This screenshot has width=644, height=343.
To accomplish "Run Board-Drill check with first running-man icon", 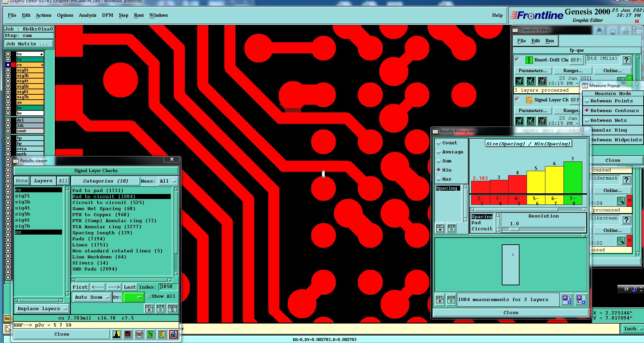I will pyautogui.click(x=519, y=81).
